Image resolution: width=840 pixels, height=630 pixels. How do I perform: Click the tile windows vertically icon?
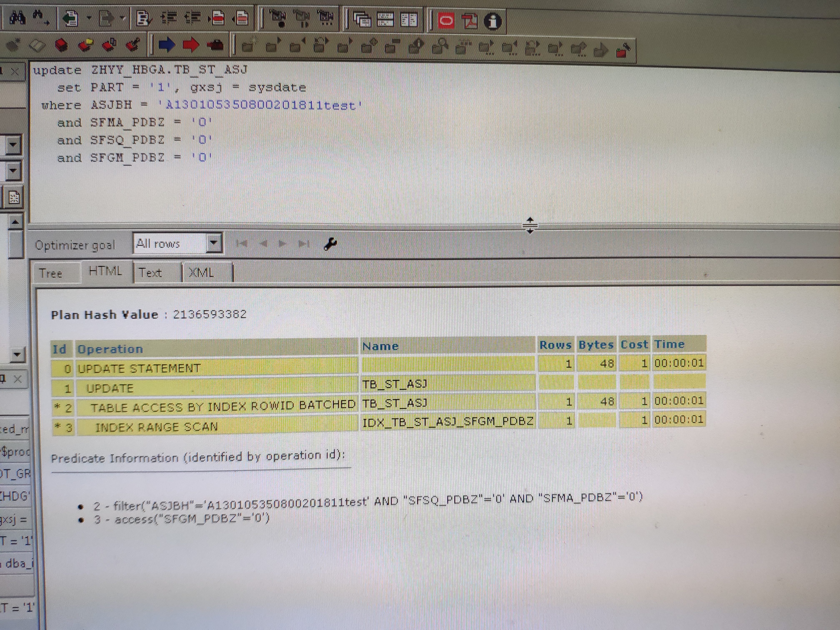[x=409, y=20]
